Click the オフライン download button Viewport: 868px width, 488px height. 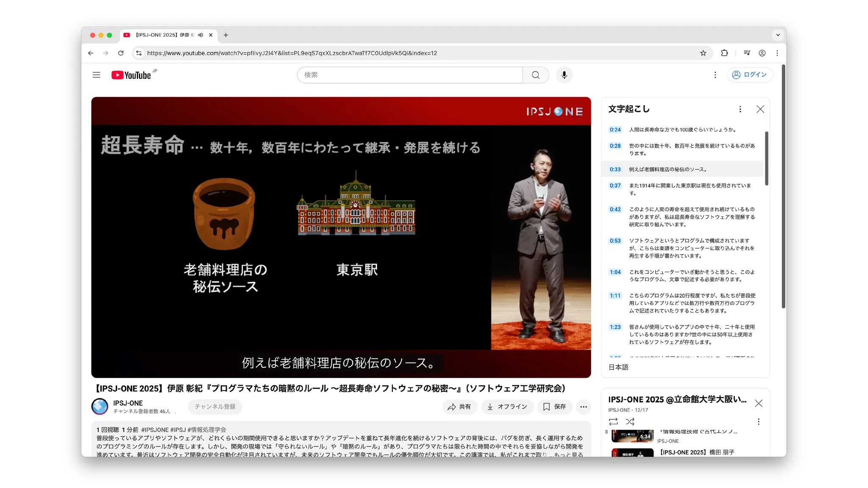[507, 407]
